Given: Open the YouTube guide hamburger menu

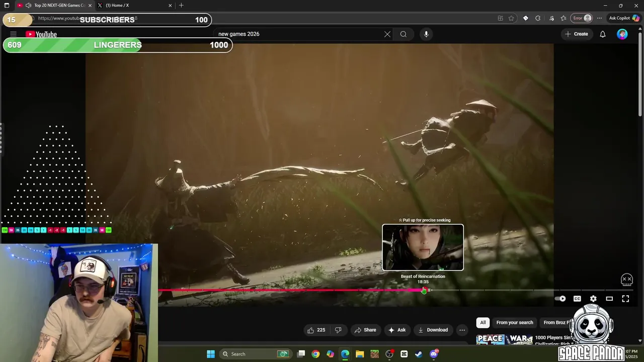Looking at the screenshot, I should click(x=14, y=34).
